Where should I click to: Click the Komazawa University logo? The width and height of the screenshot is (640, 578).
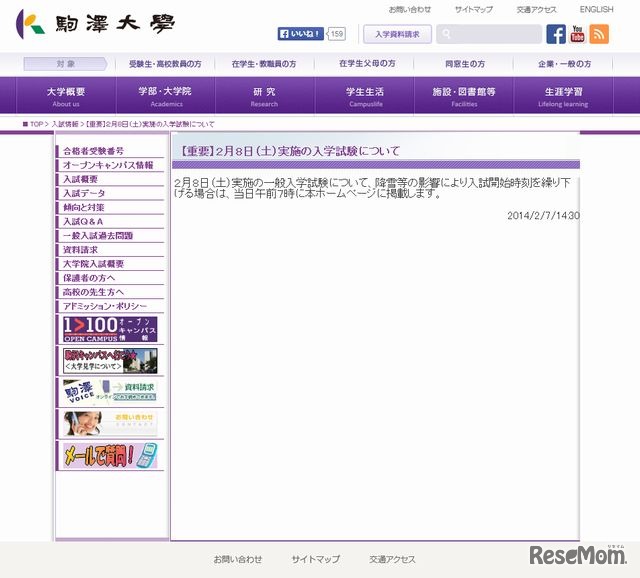(96, 24)
